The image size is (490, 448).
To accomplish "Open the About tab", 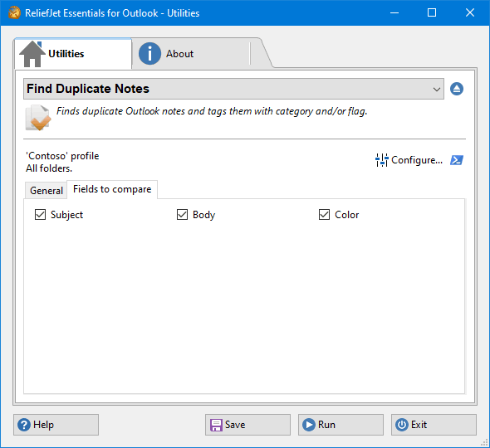I will pos(191,54).
